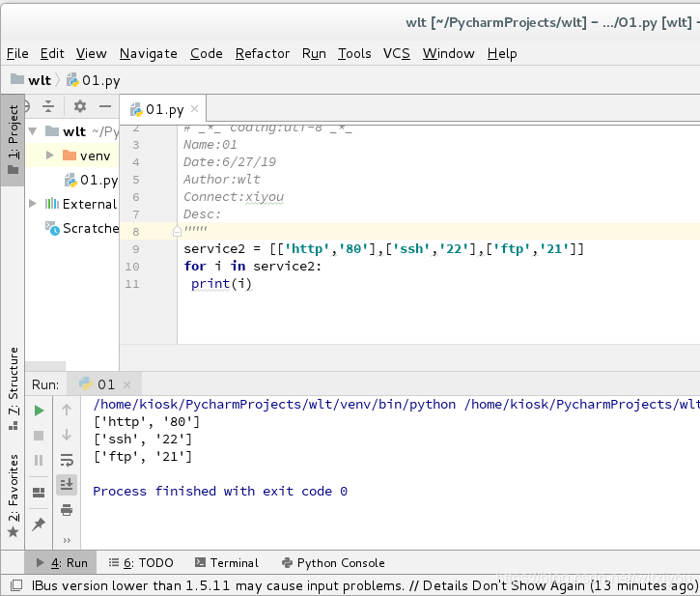The image size is (700, 596).
Task: Click 'Process finished with exit code 0'
Action: coord(220,492)
